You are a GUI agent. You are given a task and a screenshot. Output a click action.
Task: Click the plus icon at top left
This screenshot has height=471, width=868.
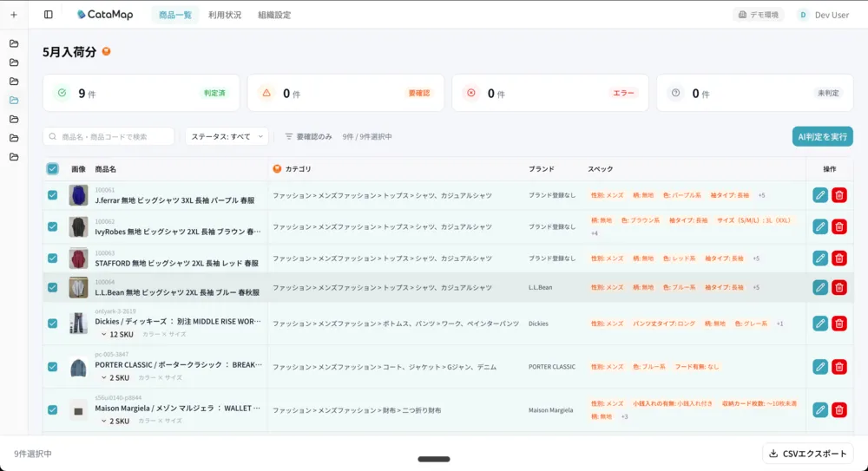[x=14, y=15]
